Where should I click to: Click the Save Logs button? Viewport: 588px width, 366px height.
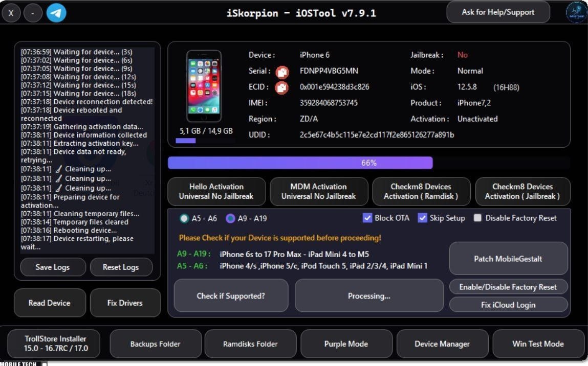(x=53, y=267)
